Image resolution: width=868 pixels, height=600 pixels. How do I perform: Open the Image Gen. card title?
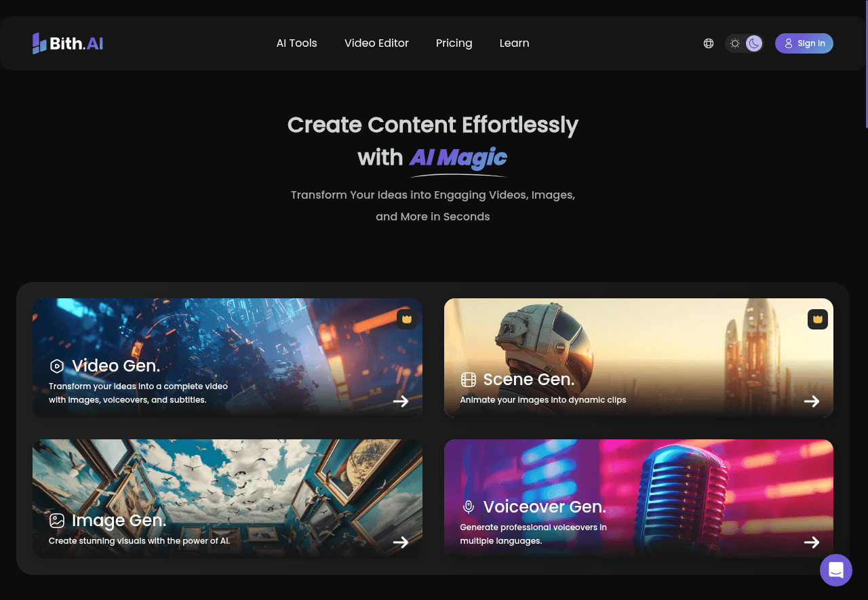pyautogui.click(x=119, y=521)
